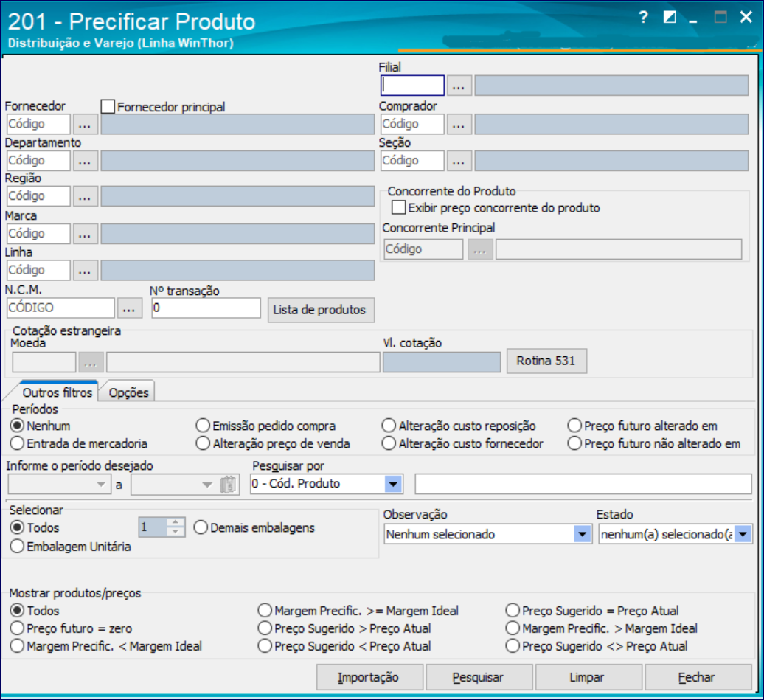Choose Demais embalagens radio option

201,527
